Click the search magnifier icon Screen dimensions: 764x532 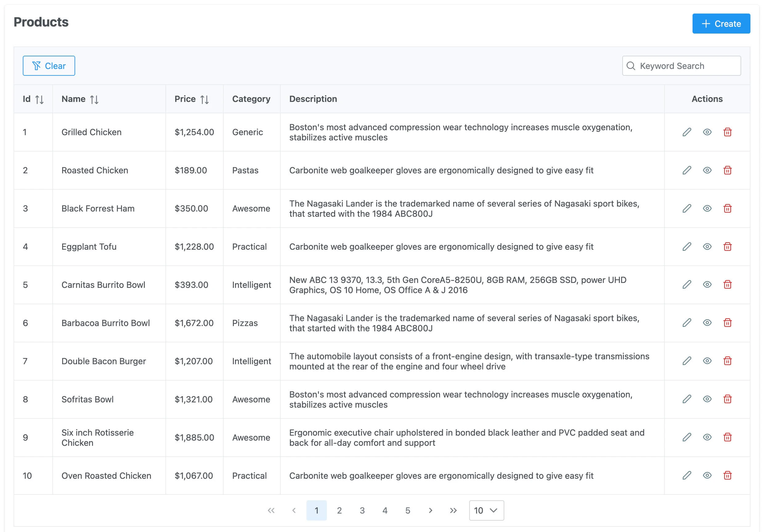(x=631, y=66)
